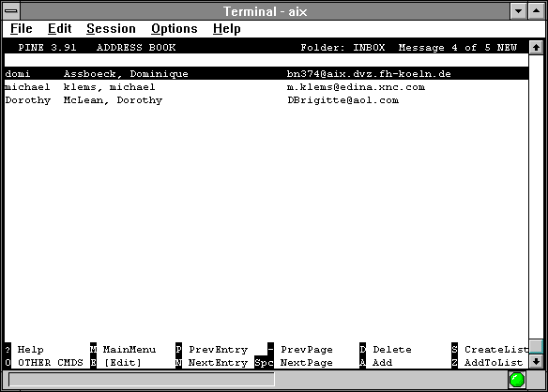Screen dimensions: 548x392
Task: Click the 'D' Delete key label
Action: [363, 350]
